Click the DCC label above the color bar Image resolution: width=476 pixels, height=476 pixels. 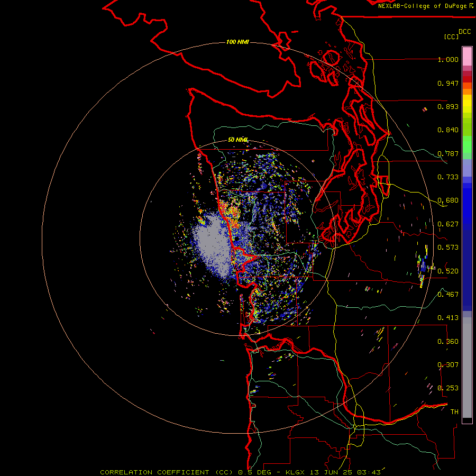(464, 32)
